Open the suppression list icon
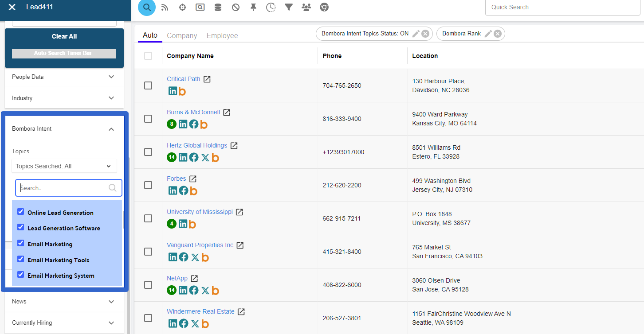The height and width of the screenshot is (334, 644). [236, 8]
